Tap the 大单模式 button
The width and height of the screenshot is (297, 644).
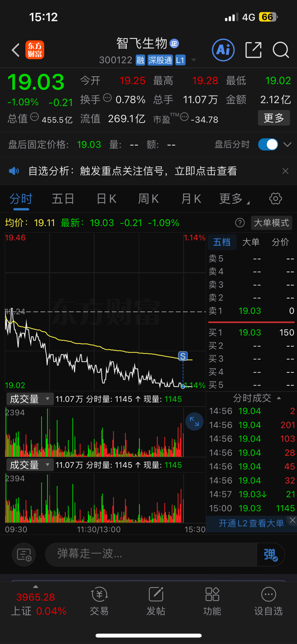[271, 223]
